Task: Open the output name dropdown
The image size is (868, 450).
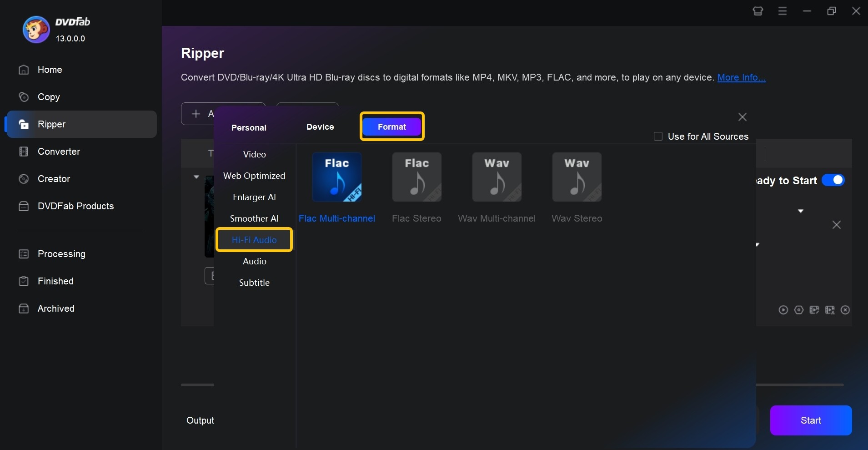Action: point(801,211)
